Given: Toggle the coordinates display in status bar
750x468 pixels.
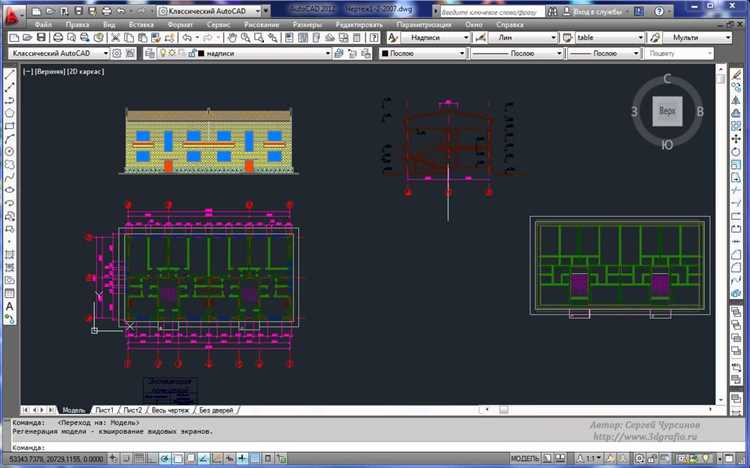Looking at the screenshot, I should 55,459.
